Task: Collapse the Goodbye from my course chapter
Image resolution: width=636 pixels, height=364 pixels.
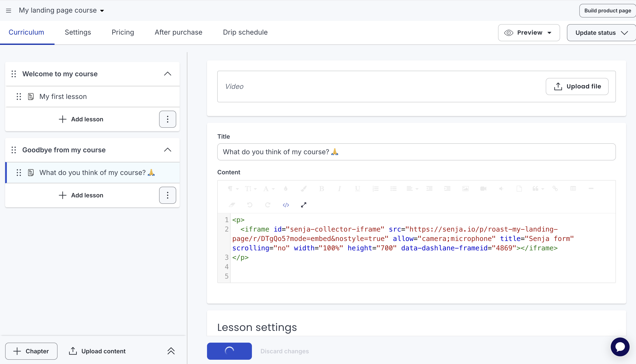Action: pyautogui.click(x=168, y=150)
